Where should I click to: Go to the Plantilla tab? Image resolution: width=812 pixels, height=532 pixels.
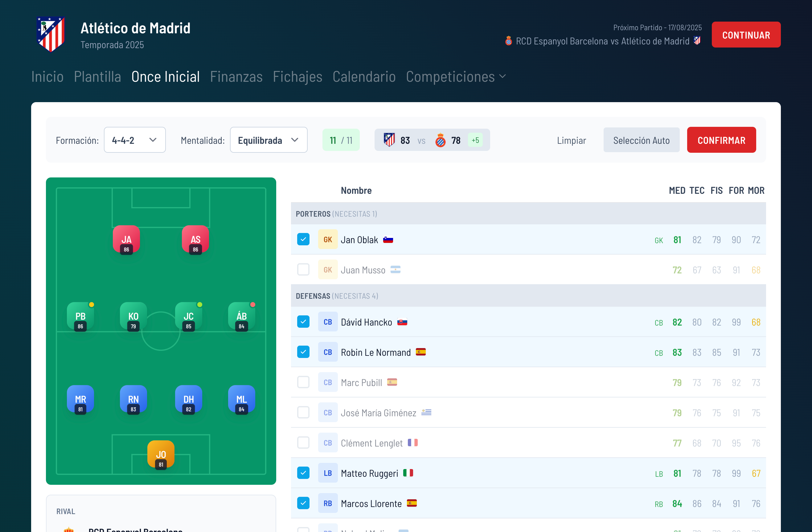97,77
